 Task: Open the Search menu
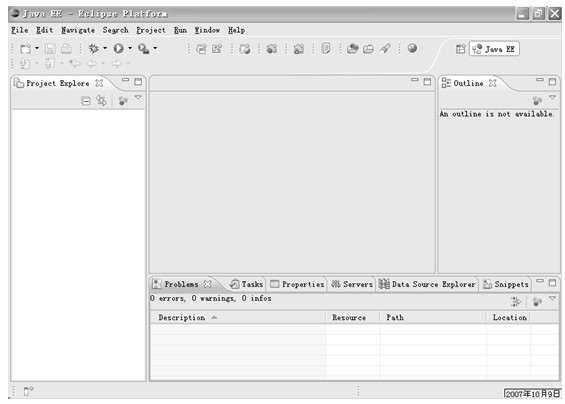(x=115, y=30)
